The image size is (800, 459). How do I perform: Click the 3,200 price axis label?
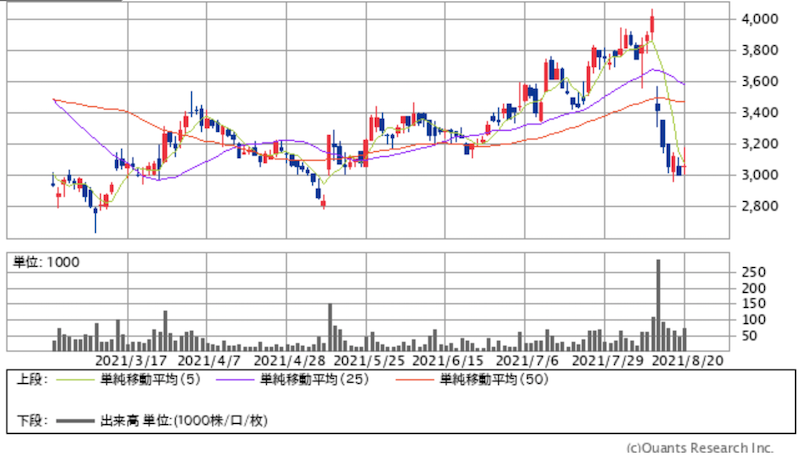point(760,144)
